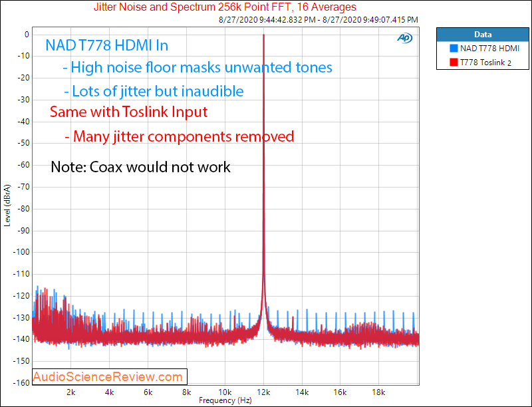The image size is (532, 407).
Task: Click the 'Note: Coax would not work' annotation
Action: click(x=140, y=167)
